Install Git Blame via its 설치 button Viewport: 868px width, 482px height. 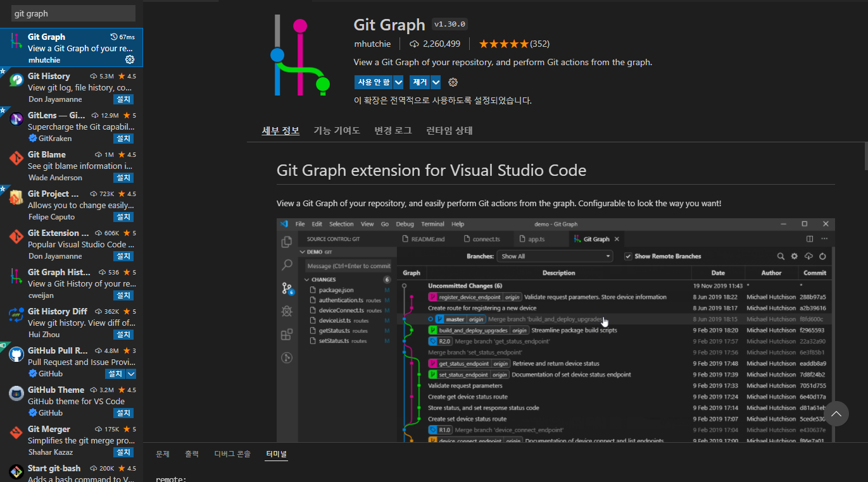point(123,178)
